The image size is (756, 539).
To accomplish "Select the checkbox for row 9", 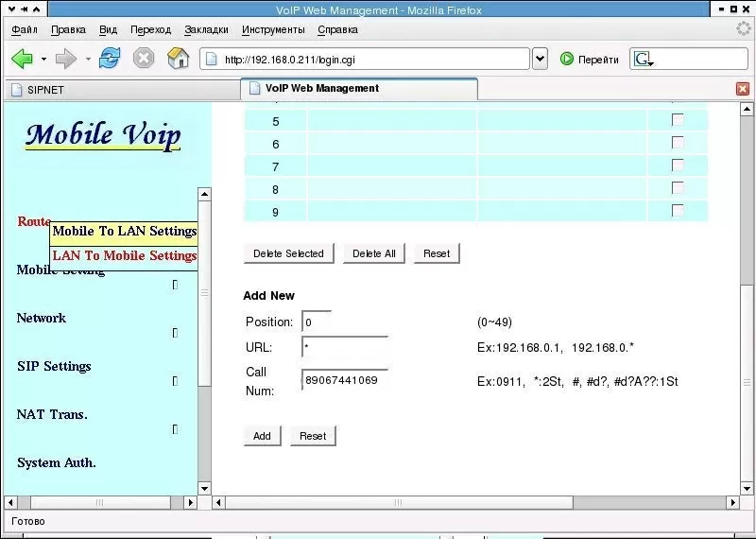I will click(678, 210).
